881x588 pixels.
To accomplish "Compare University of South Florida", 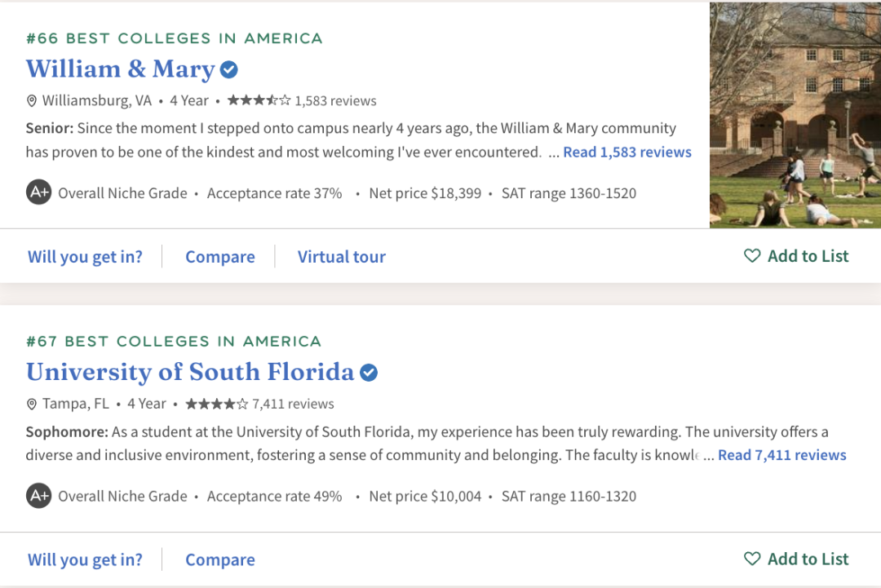I will click(x=219, y=559).
